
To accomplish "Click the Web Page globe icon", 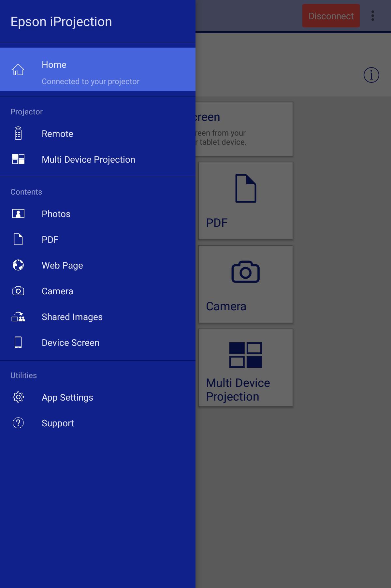I will click(18, 265).
